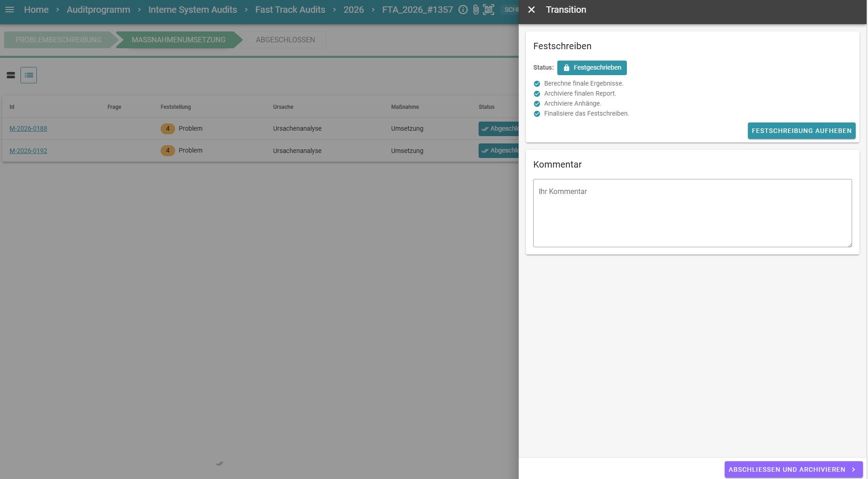Open the hamburger navigation menu
Screen dimensions: 868x479
tap(10, 10)
